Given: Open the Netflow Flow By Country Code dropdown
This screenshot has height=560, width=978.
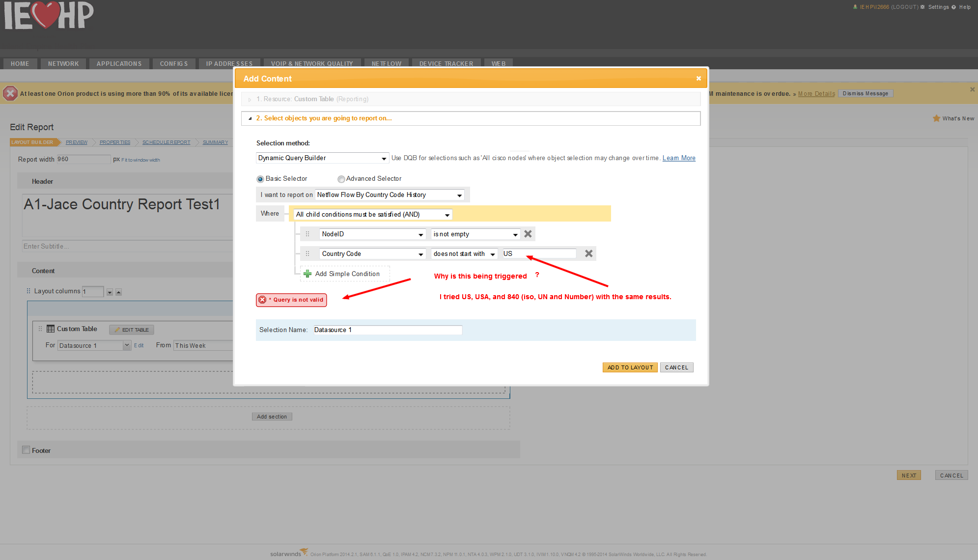Looking at the screenshot, I should click(x=390, y=195).
